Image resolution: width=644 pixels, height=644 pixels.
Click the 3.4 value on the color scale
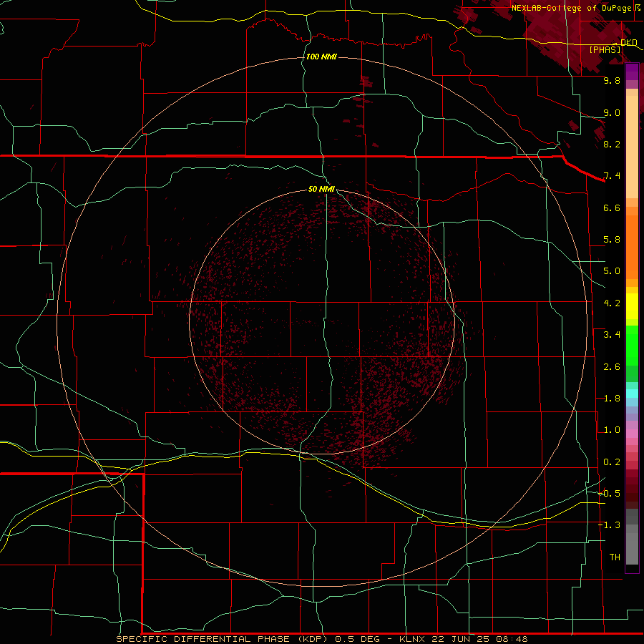(x=612, y=335)
